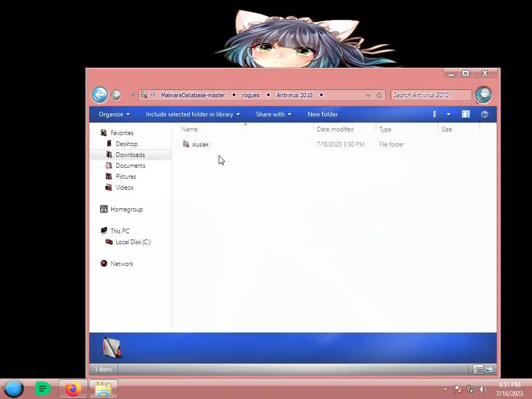Open Downloads in the navigation pane

[x=130, y=155]
